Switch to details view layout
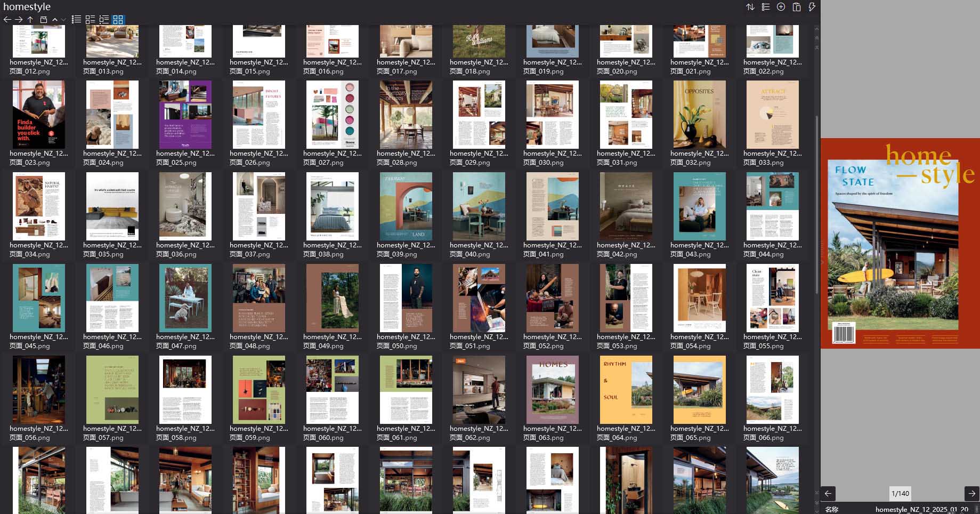 [90, 20]
